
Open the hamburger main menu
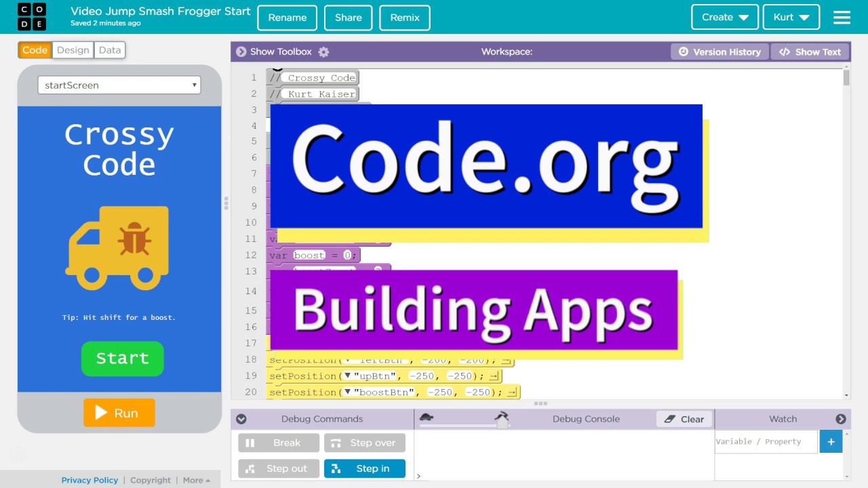[x=842, y=18]
